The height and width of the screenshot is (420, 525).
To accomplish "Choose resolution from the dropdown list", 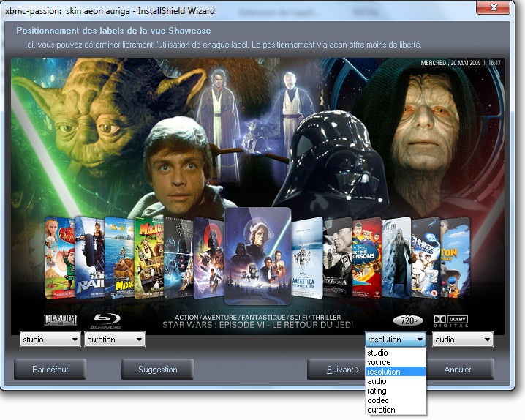I will tap(396, 372).
